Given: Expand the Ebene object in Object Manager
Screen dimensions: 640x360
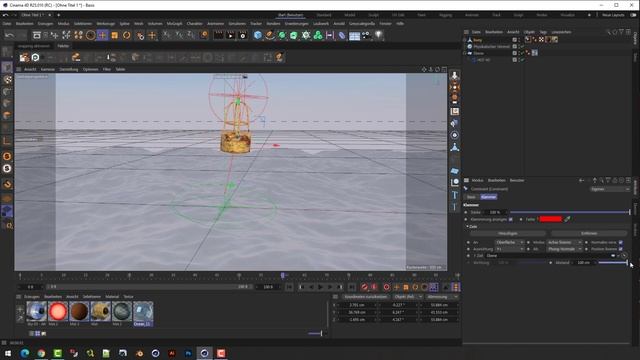Looking at the screenshot, I should (464, 53).
